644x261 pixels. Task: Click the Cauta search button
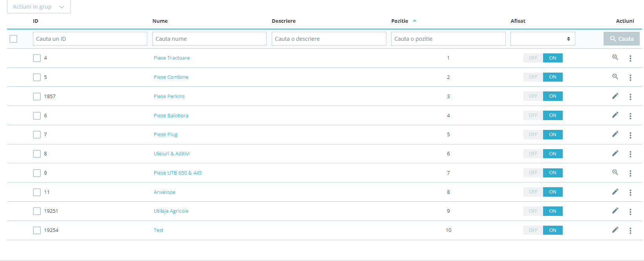coord(622,39)
